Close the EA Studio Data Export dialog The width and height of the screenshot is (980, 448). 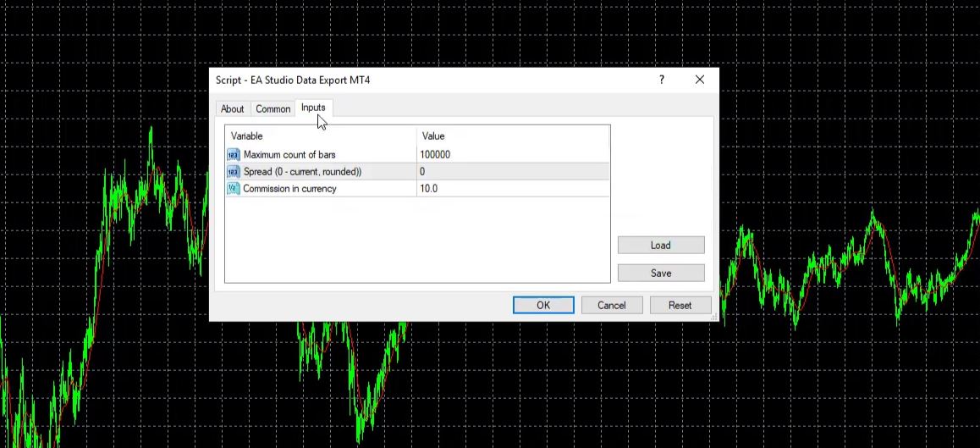point(699,80)
